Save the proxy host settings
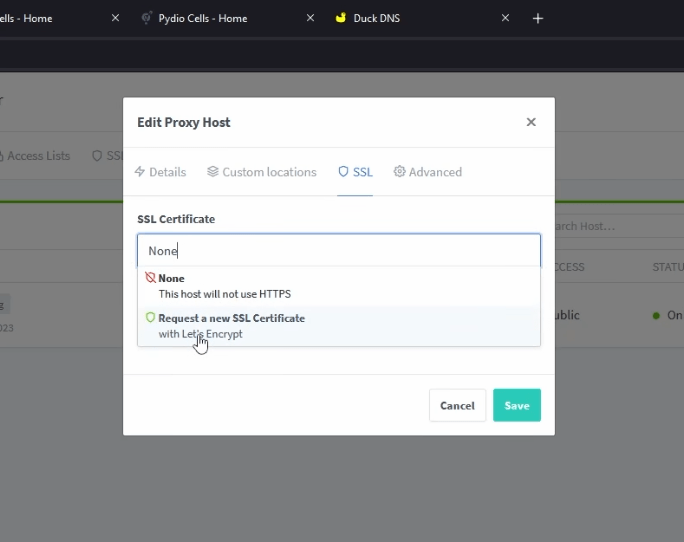The image size is (684, 542). point(517,405)
